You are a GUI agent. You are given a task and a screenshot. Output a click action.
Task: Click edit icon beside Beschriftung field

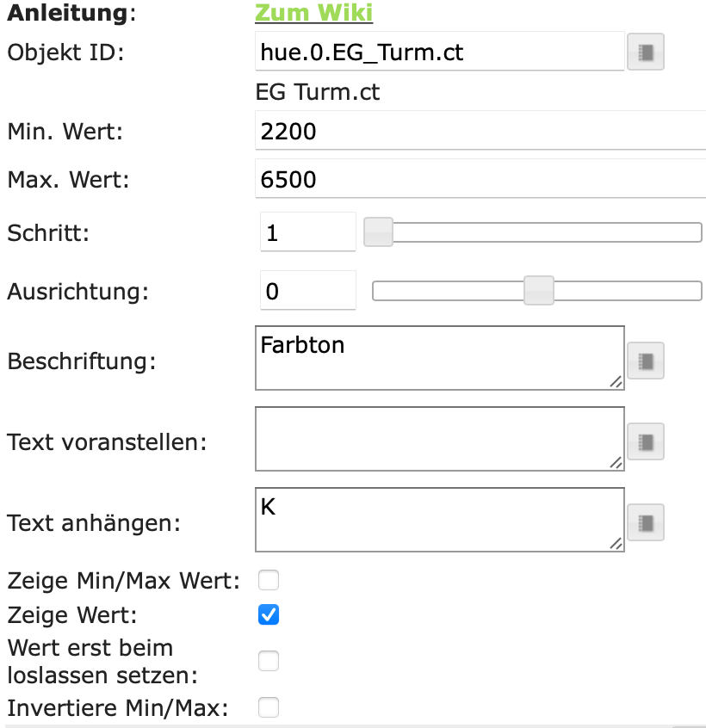[646, 361]
